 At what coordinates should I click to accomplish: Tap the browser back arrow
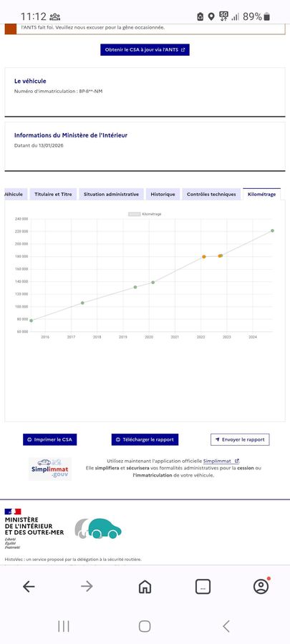29,587
